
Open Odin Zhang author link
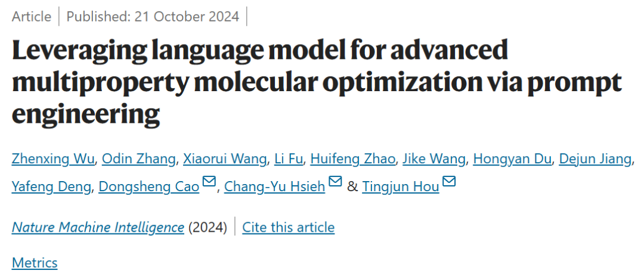tap(139, 158)
